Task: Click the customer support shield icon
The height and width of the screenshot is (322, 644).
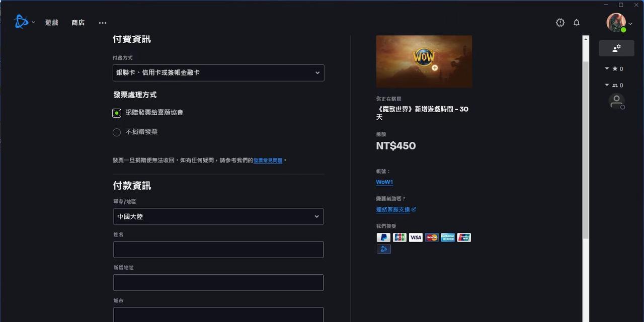Action: [560, 23]
